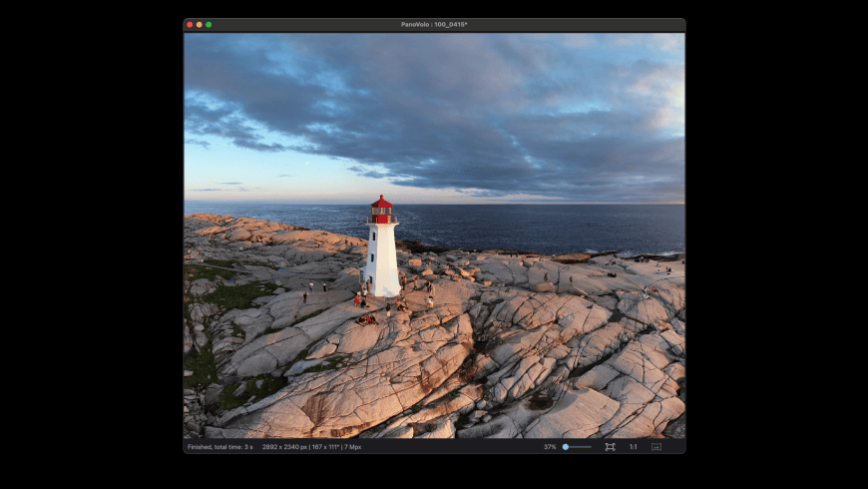Click the 37% zoom value

click(550, 447)
